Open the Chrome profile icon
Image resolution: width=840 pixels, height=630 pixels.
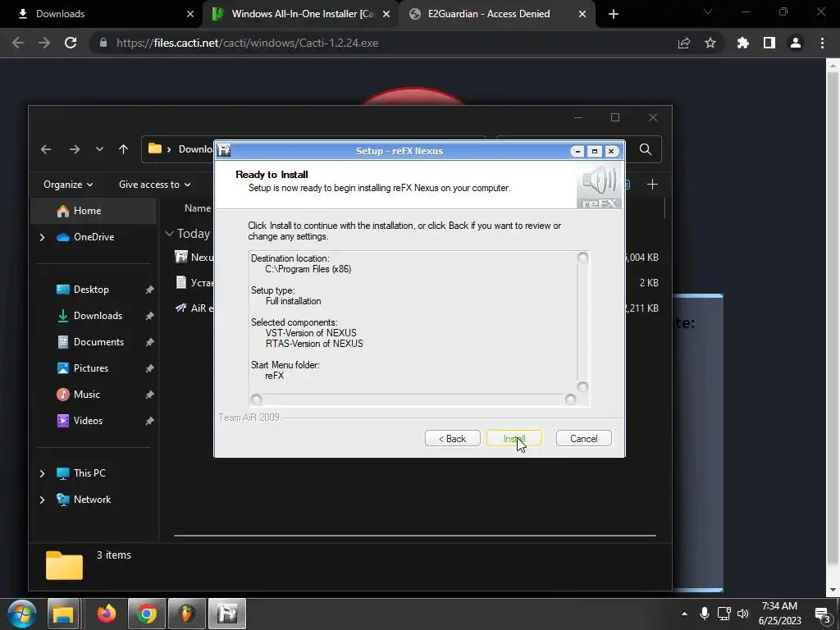796,43
